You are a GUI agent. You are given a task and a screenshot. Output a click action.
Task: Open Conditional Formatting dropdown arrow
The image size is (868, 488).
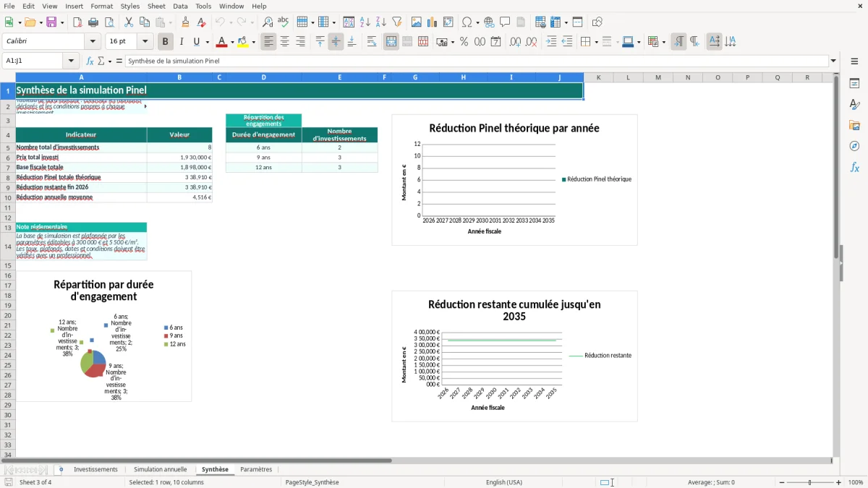[x=663, y=42]
